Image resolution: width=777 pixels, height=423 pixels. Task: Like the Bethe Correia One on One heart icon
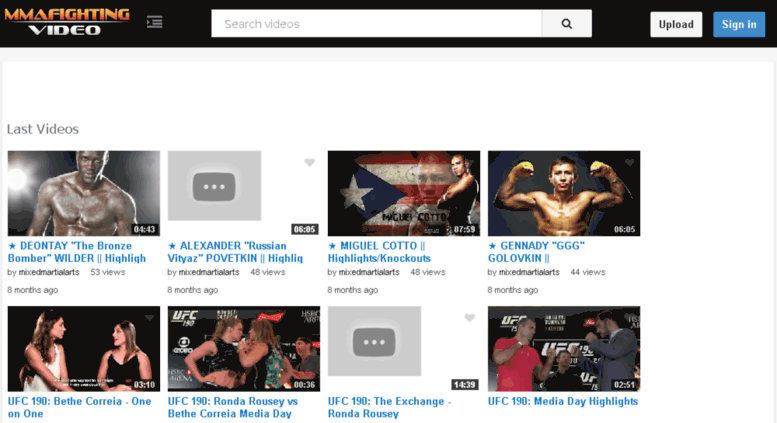pos(149,318)
